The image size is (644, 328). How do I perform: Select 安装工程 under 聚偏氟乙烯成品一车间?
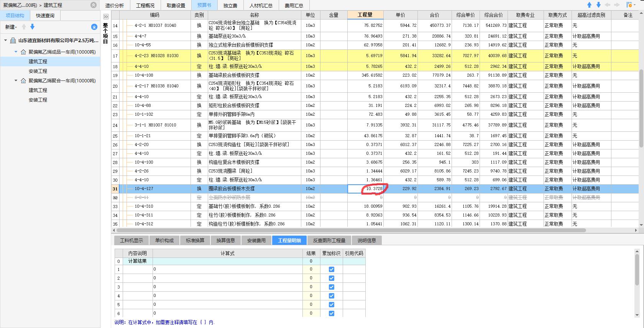pyautogui.click(x=38, y=71)
